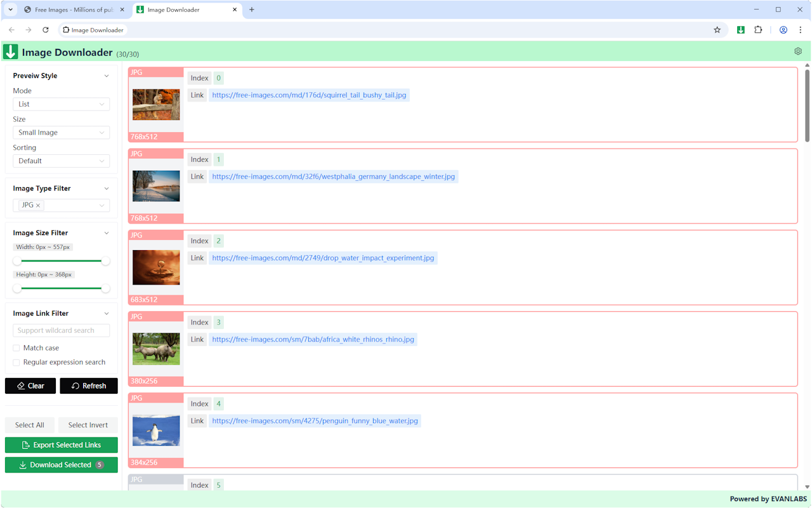Open the Sorting dropdown showing Default

point(62,161)
